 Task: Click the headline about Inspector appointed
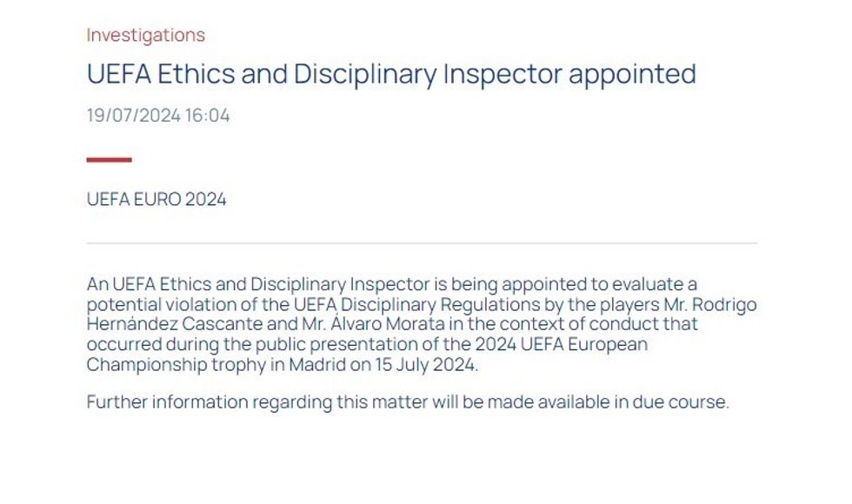391,74
